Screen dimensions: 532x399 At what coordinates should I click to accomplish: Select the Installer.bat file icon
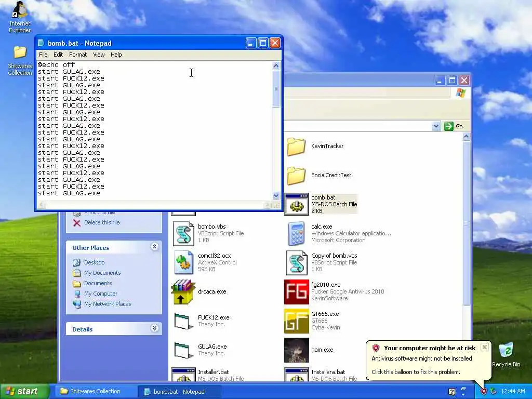(x=183, y=375)
